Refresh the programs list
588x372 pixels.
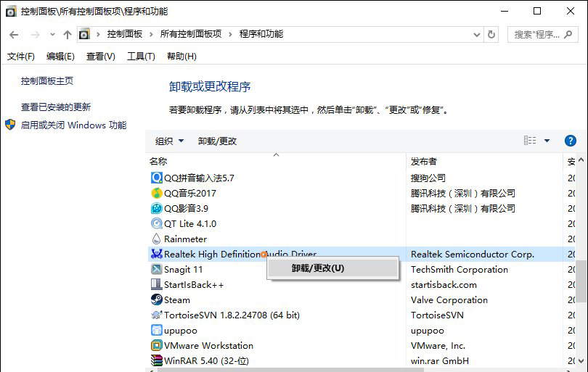coord(491,35)
